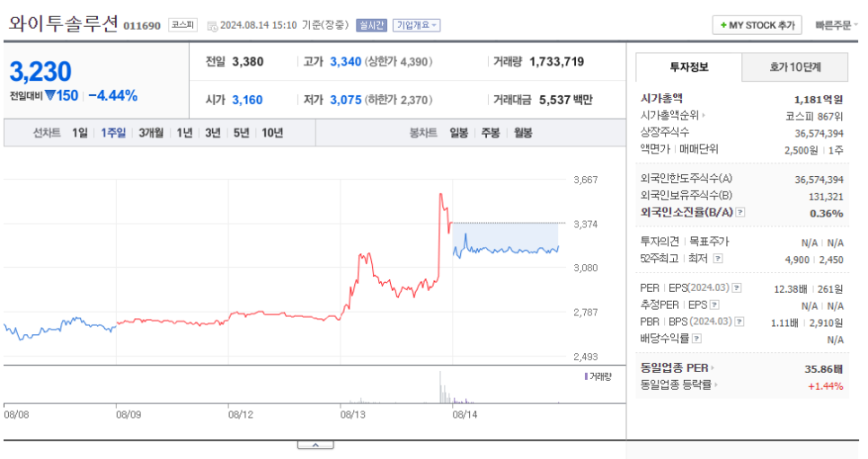Open help icon next to 외국인소진율(B/A)
Image resolution: width=868 pixels, height=459 pixels.
pyautogui.click(x=740, y=213)
